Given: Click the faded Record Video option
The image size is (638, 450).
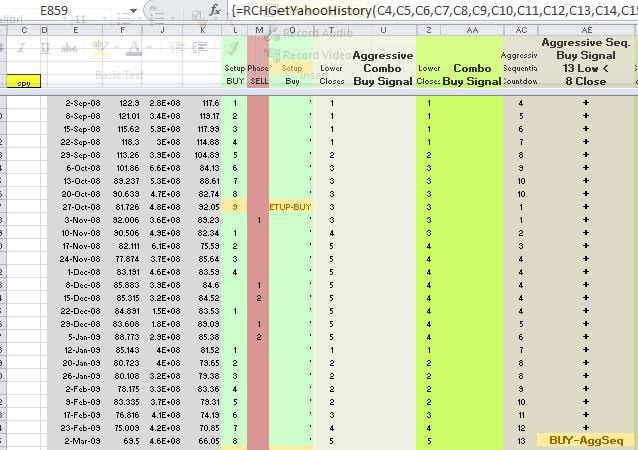Looking at the screenshot, I should click(x=309, y=55).
